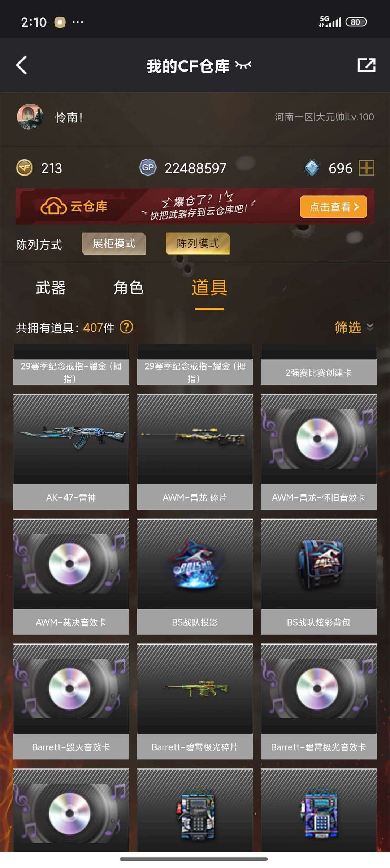Select the BS战队炫彩背包 item
The height and width of the screenshot is (868, 390).
click(319, 576)
